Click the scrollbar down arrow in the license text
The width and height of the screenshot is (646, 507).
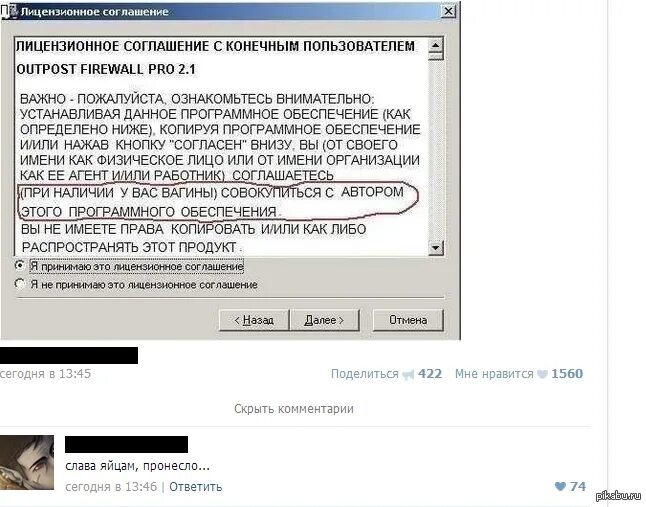[435, 248]
